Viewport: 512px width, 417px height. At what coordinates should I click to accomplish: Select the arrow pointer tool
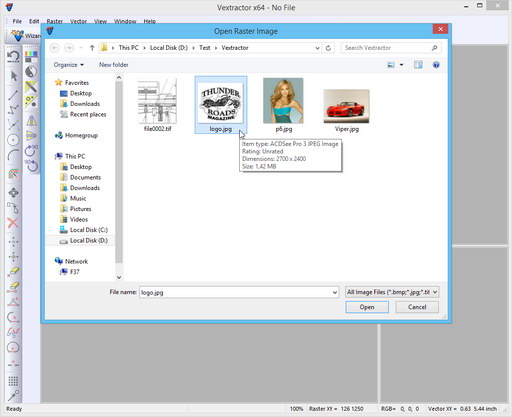coord(13,76)
